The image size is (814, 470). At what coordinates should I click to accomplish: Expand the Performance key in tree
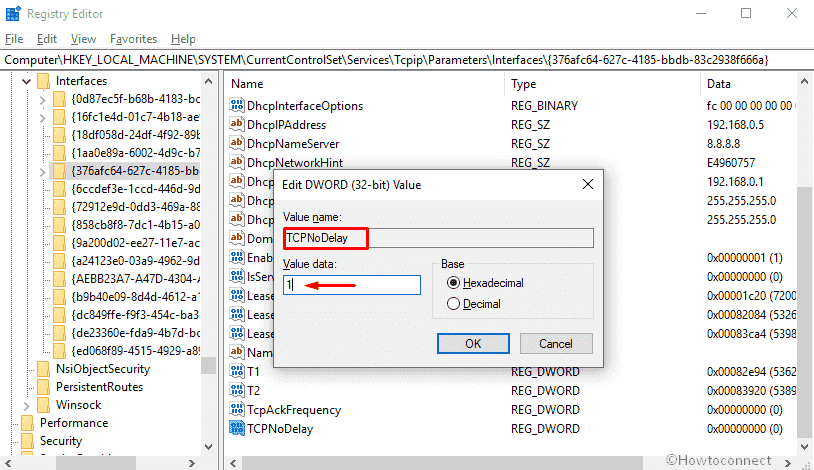9,423
